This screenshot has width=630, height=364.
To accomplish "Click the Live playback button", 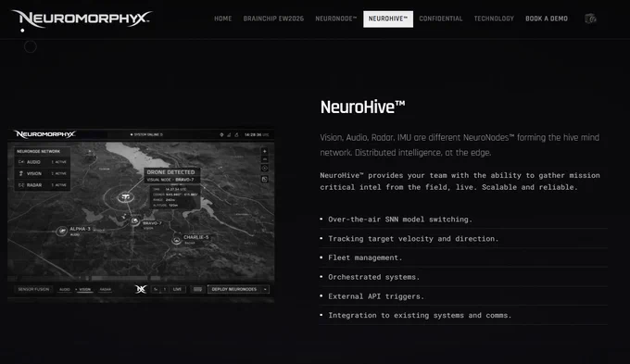I will point(177,289).
